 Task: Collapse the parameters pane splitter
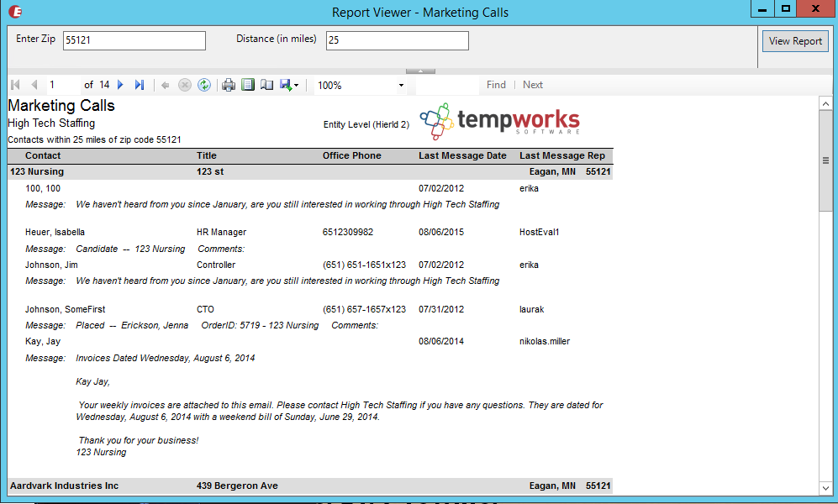coord(420,71)
